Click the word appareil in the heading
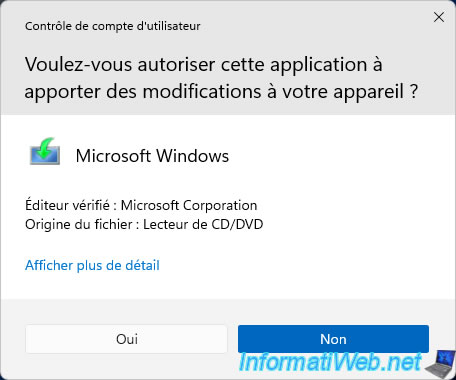This screenshot has width=456, height=380. click(x=369, y=92)
